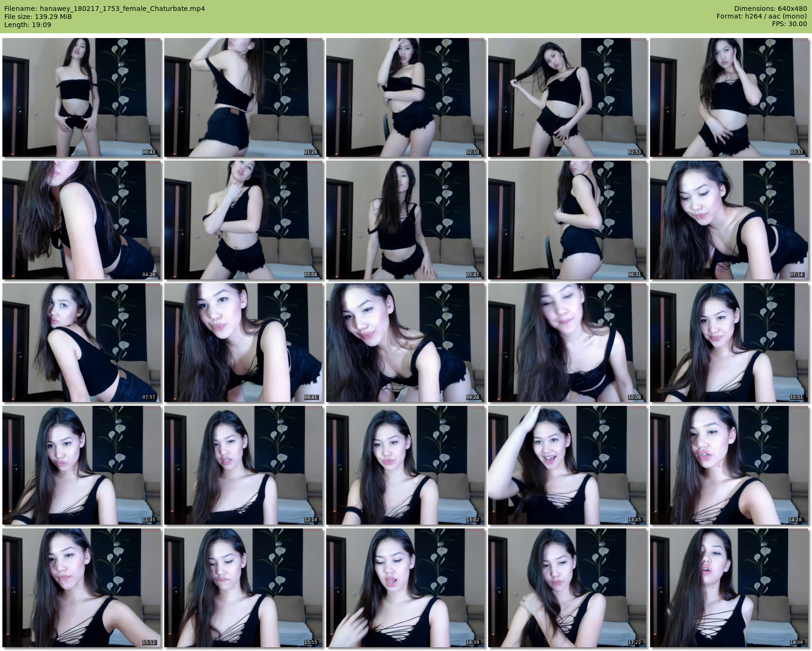The image size is (812, 651).
Task: Pick the frame captured at 02:53
Action: [x=567, y=97]
